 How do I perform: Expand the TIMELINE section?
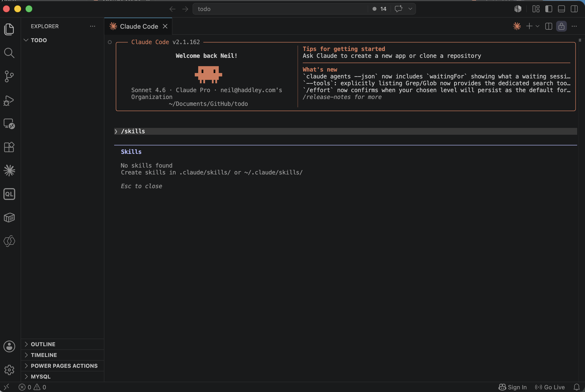click(x=62, y=355)
